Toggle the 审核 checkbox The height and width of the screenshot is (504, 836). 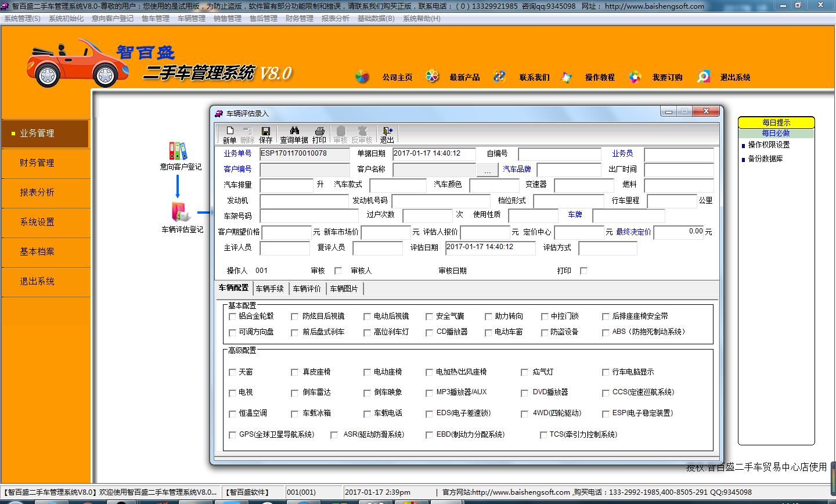click(338, 271)
